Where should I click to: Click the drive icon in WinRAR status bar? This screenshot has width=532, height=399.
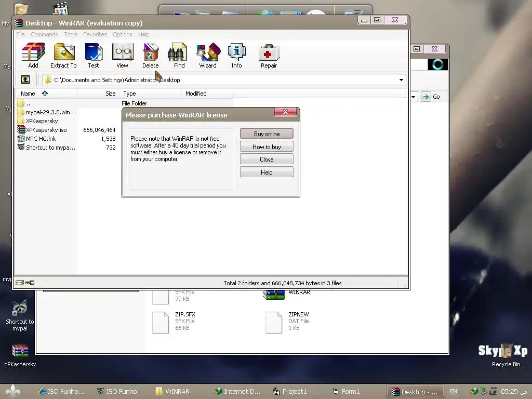(20, 283)
